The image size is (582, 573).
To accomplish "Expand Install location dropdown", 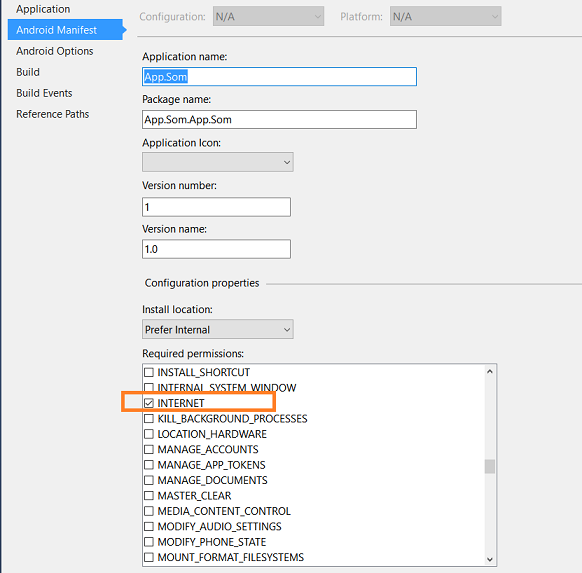I will coord(218,329).
